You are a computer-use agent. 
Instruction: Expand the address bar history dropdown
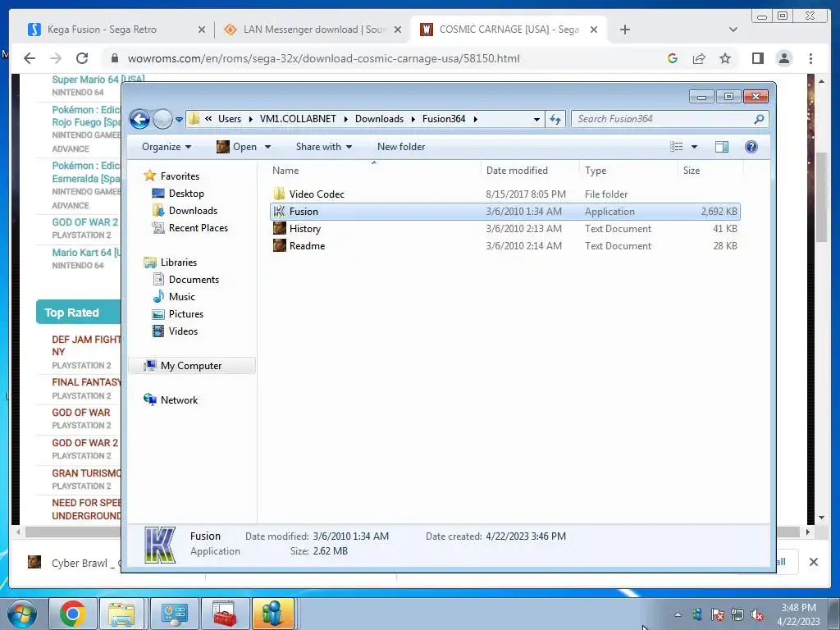pyautogui.click(x=536, y=120)
